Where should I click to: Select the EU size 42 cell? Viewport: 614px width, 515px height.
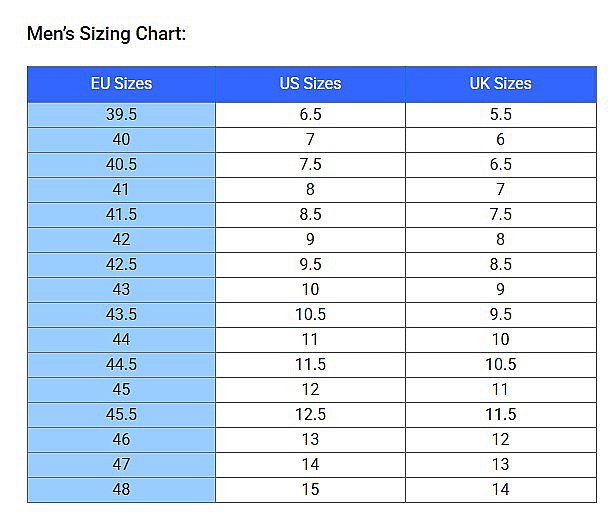pyautogui.click(x=121, y=240)
